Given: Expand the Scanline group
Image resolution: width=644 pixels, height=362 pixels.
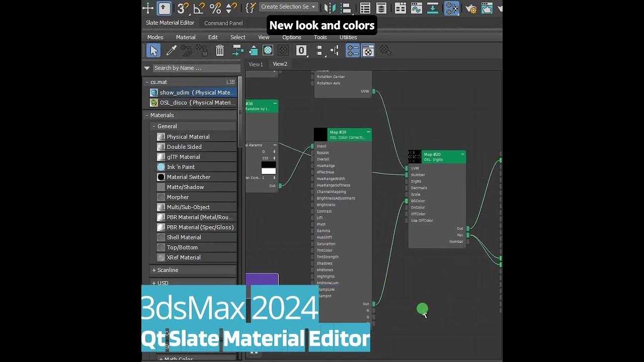Looking at the screenshot, I should pyautogui.click(x=154, y=270).
